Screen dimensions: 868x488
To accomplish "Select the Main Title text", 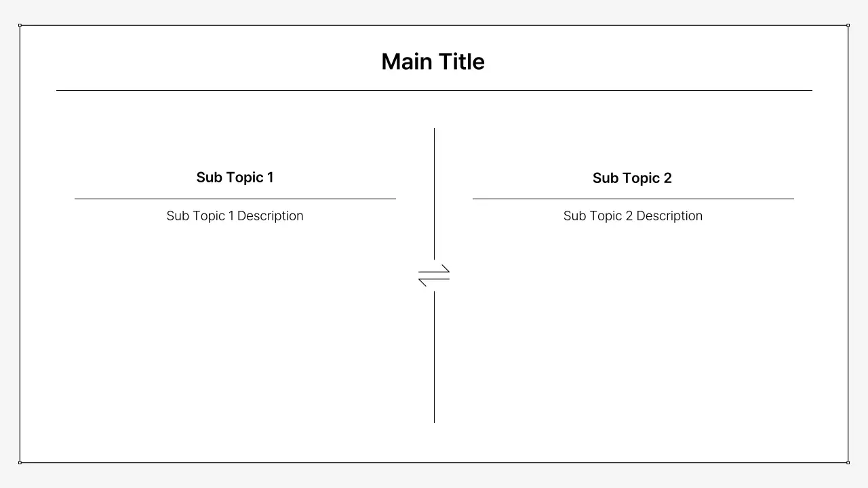I will coord(433,62).
